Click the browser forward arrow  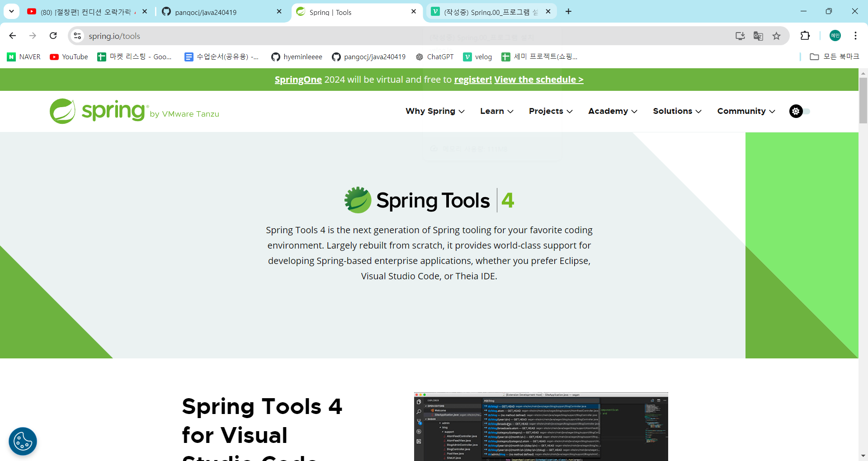click(x=33, y=36)
